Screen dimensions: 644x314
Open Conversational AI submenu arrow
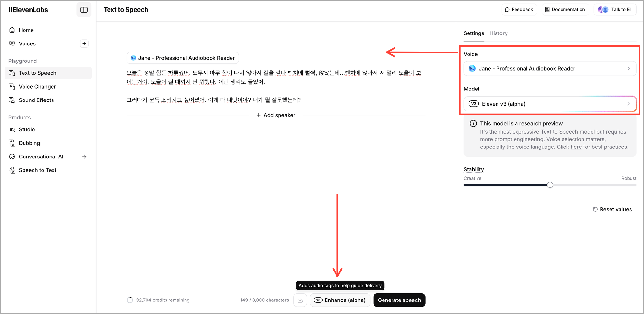84,157
